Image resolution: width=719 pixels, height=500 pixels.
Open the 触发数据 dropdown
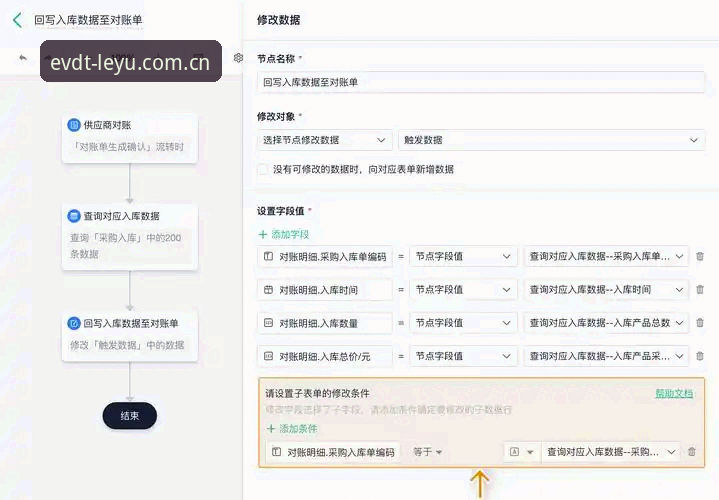[x=552, y=140]
